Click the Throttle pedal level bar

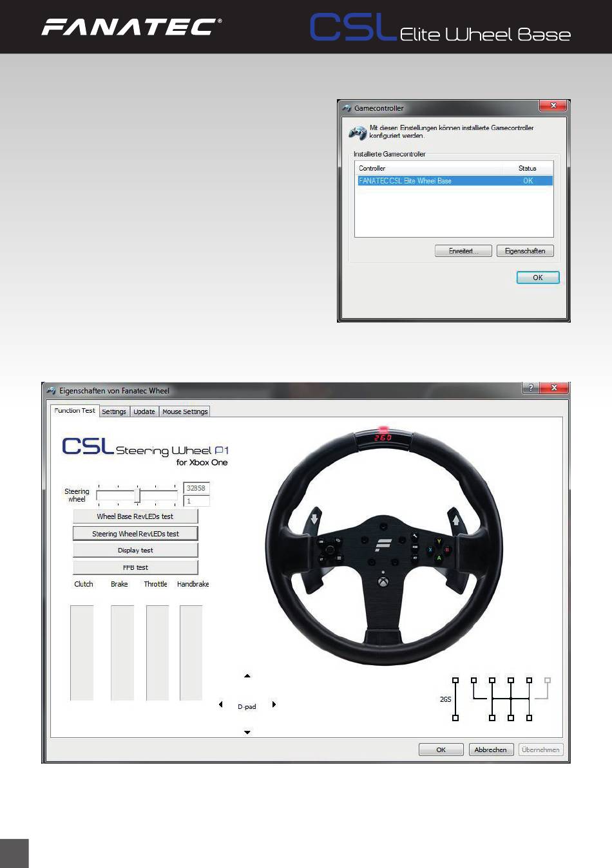click(158, 652)
